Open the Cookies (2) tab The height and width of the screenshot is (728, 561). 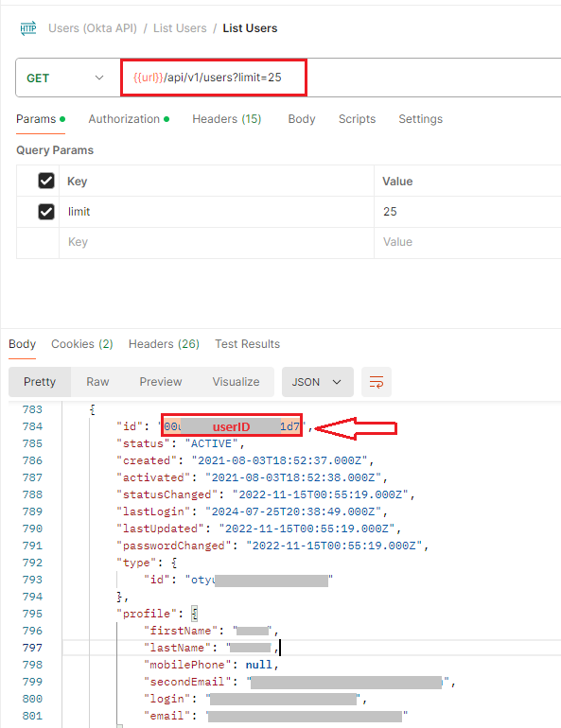click(x=81, y=344)
